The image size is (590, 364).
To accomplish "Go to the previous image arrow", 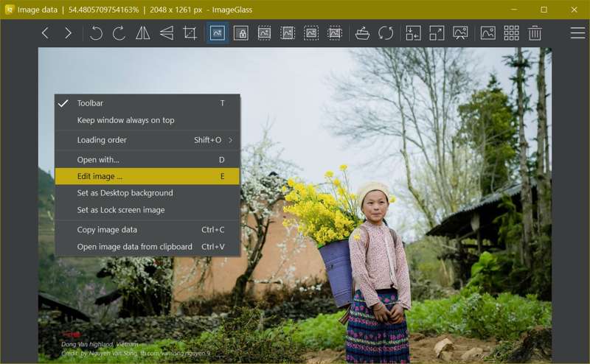I will pos(45,33).
